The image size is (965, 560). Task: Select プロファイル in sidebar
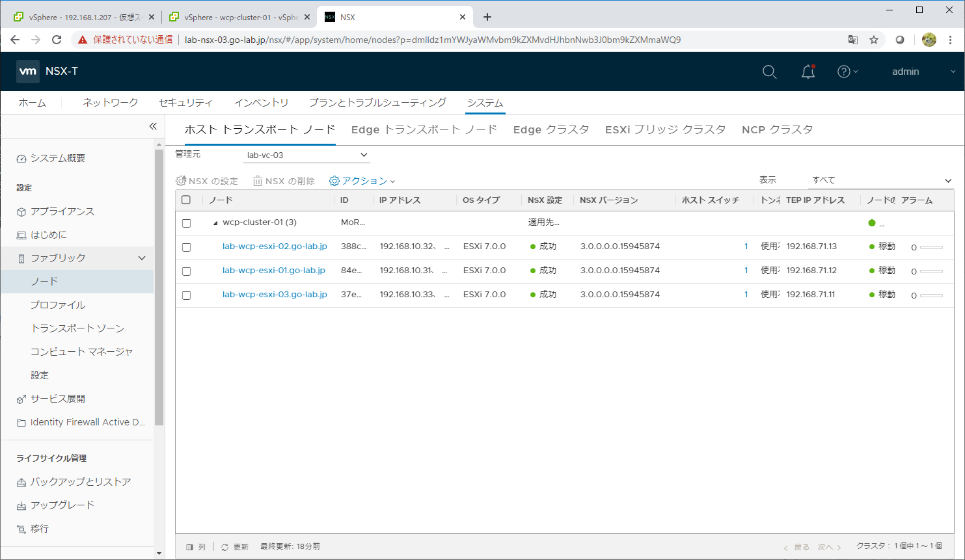58,305
